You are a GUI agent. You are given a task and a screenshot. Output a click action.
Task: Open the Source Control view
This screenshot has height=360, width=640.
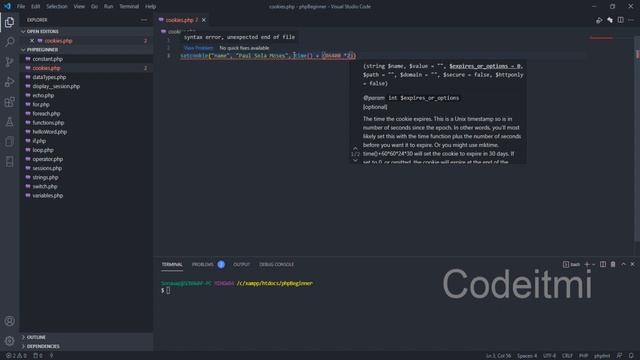point(9,62)
